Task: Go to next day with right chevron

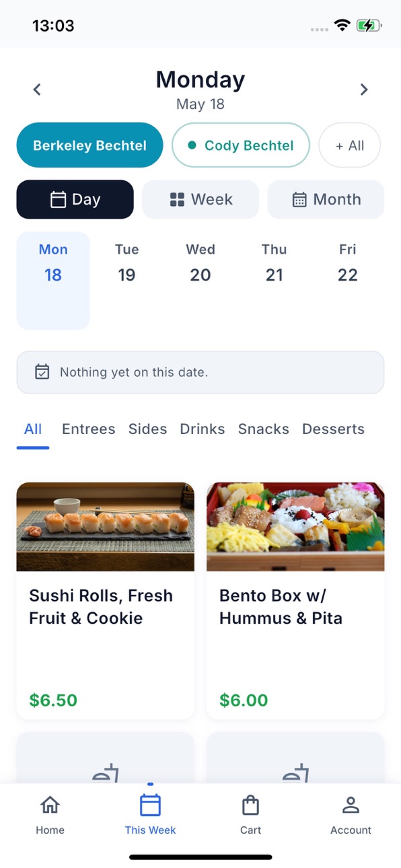Action: tap(364, 89)
